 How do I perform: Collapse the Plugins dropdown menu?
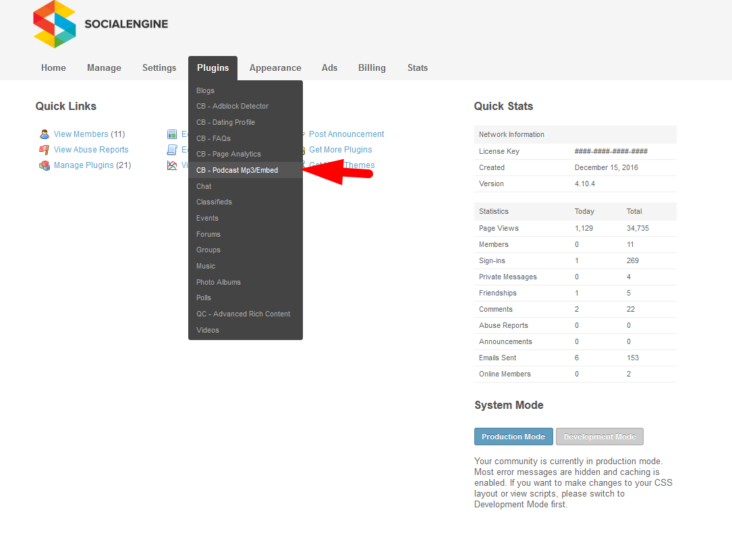tap(213, 68)
